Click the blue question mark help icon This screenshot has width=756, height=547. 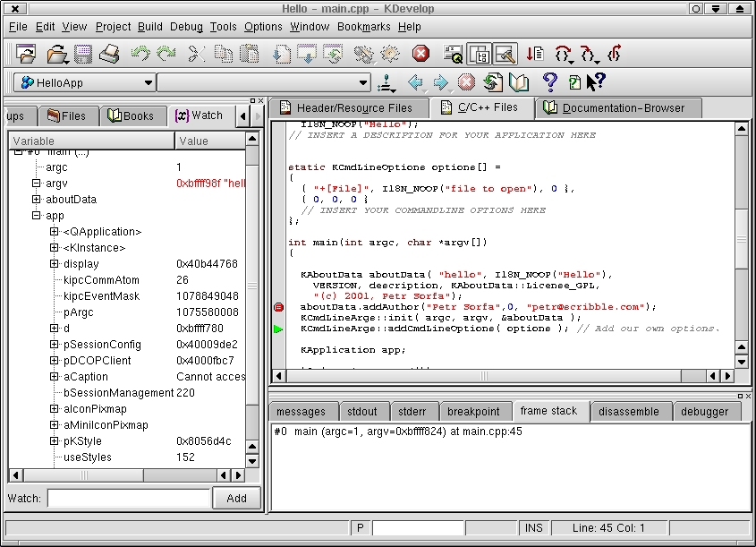click(x=550, y=83)
